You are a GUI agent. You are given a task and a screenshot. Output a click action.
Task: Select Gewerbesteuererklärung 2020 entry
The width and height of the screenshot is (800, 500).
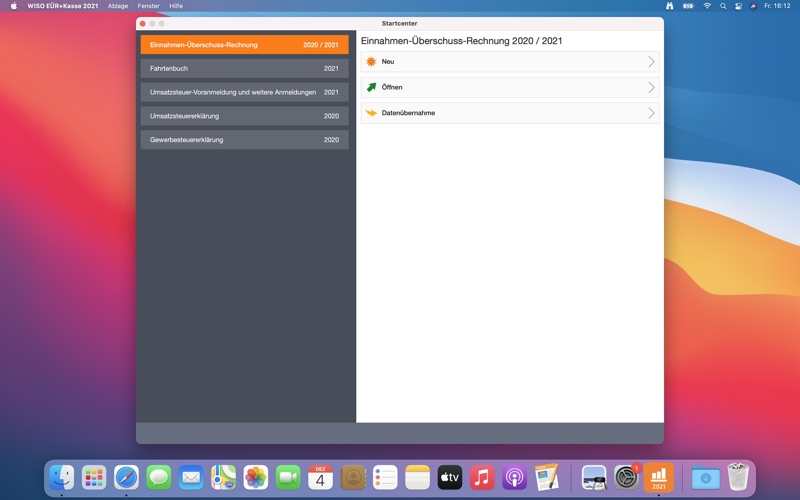pos(244,140)
